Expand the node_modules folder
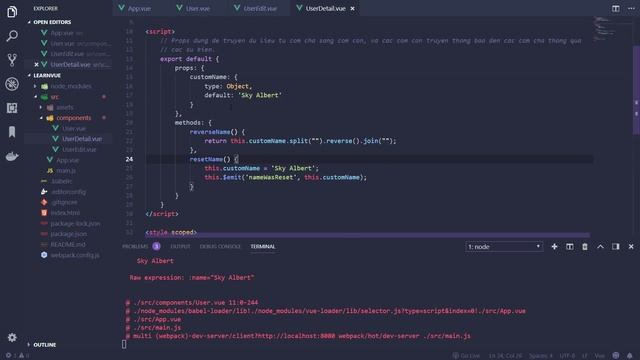The image size is (640, 360). pos(71,86)
